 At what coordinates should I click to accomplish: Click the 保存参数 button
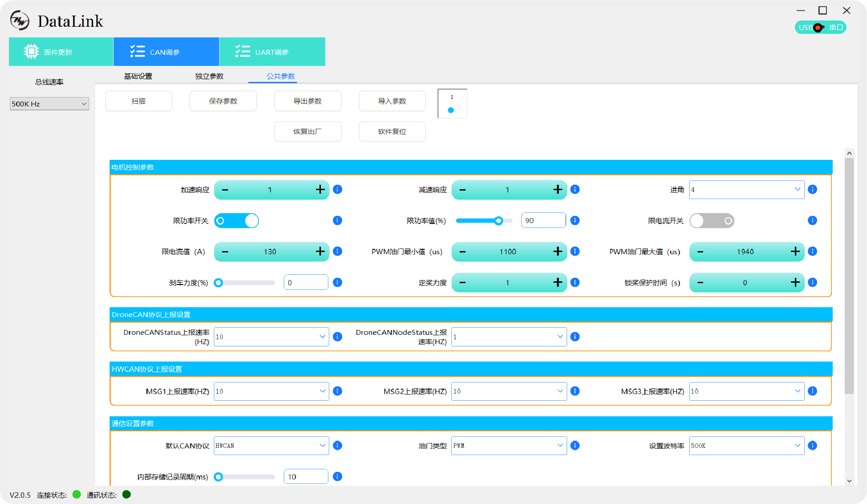pos(223,101)
